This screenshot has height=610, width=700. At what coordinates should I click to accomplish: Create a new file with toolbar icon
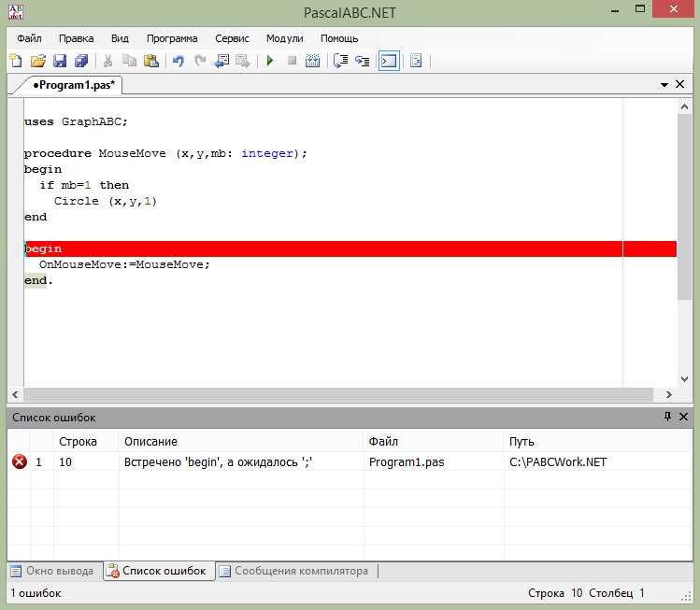(16, 61)
